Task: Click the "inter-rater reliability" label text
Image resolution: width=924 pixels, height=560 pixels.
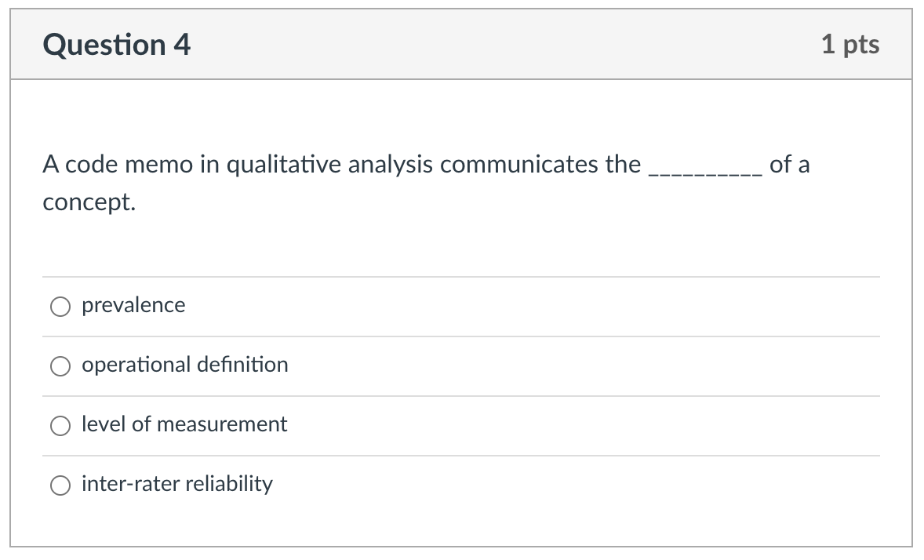Action: [x=177, y=484]
